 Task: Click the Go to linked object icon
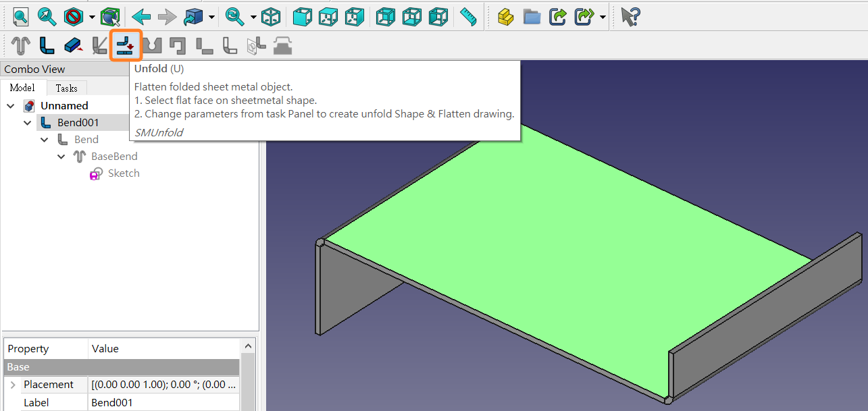193,17
